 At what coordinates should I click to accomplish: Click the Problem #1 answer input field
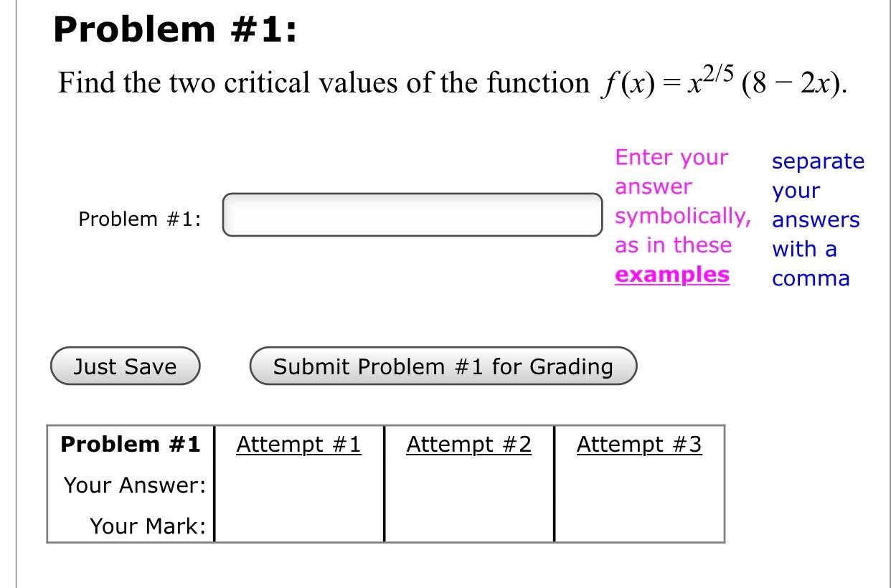click(x=412, y=214)
